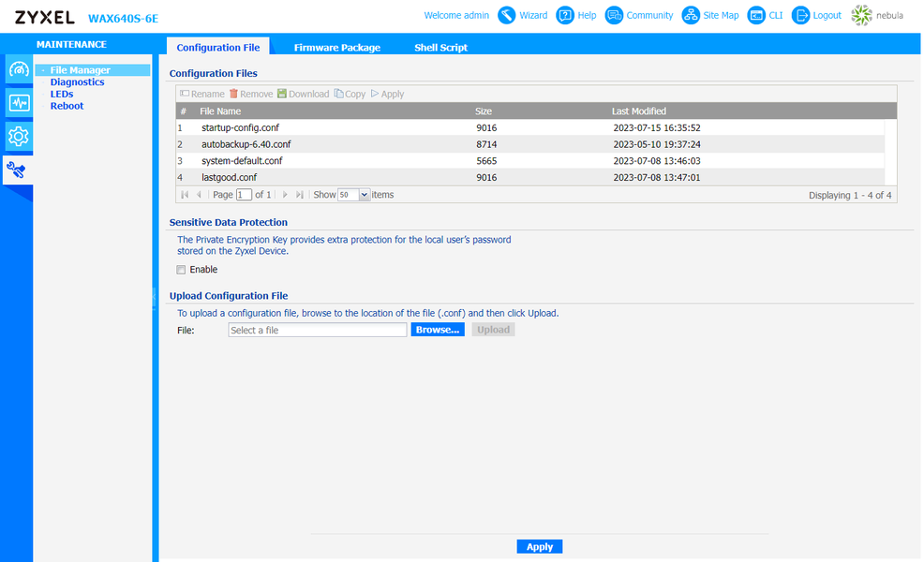This screenshot has height=562, width=924.
Task: Open the Dashboard gauge sidebar icon
Action: [18, 70]
